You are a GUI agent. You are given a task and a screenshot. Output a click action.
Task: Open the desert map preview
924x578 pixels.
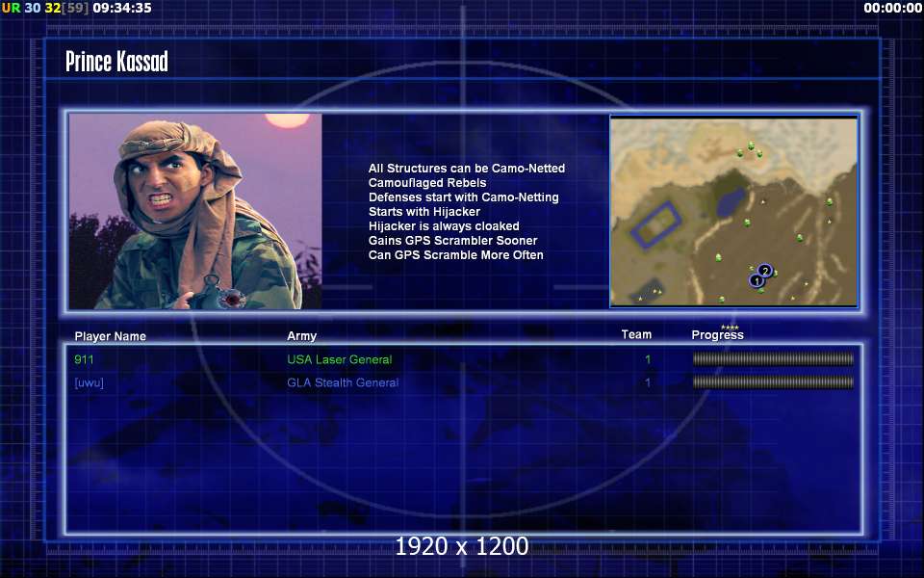tap(733, 211)
